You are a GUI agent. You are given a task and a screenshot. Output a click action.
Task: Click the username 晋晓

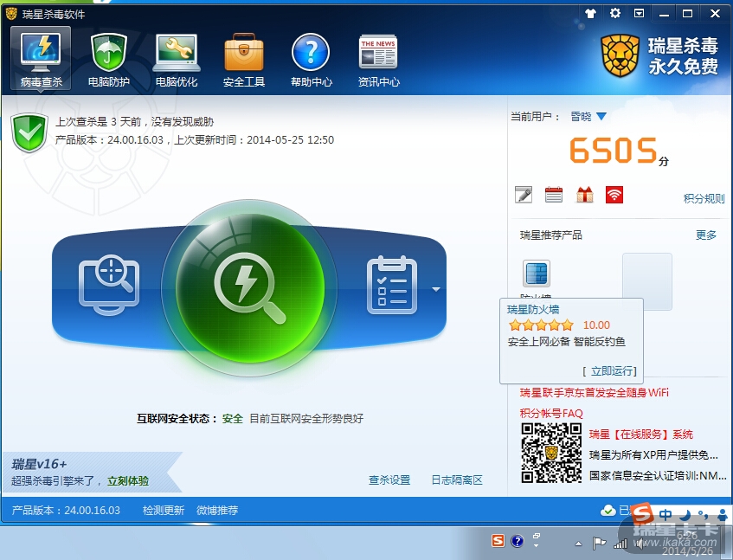pos(581,116)
